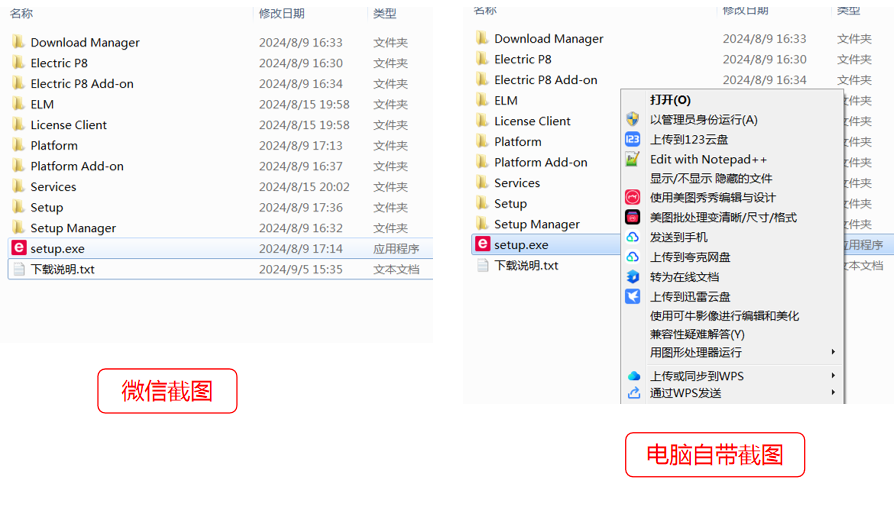Choose 使用可牛影像进行编辑和美化 menu entry
This screenshot has height=509, width=894.
(x=724, y=316)
